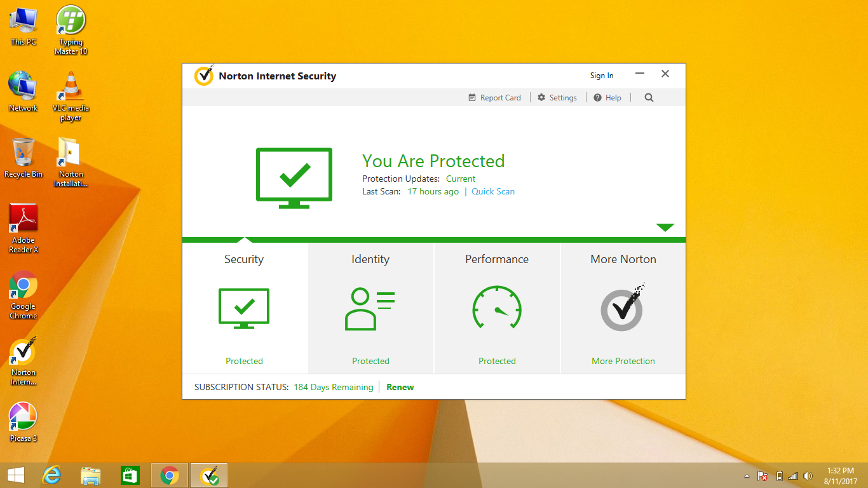868x488 pixels.
Task: Select the Recycle Bin desktop icon
Action: click(24, 158)
